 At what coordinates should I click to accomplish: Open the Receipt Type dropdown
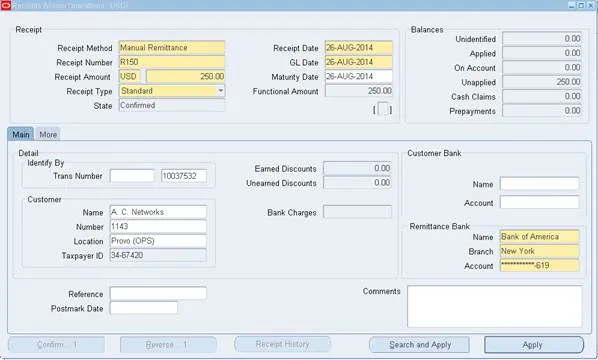(x=220, y=91)
